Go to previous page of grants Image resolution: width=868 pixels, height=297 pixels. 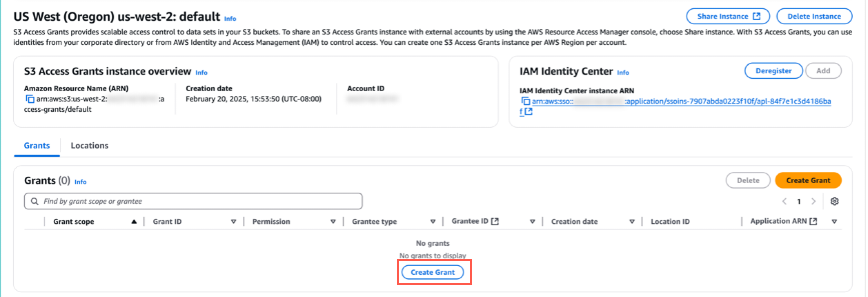pyautogui.click(x=785, y=201)
